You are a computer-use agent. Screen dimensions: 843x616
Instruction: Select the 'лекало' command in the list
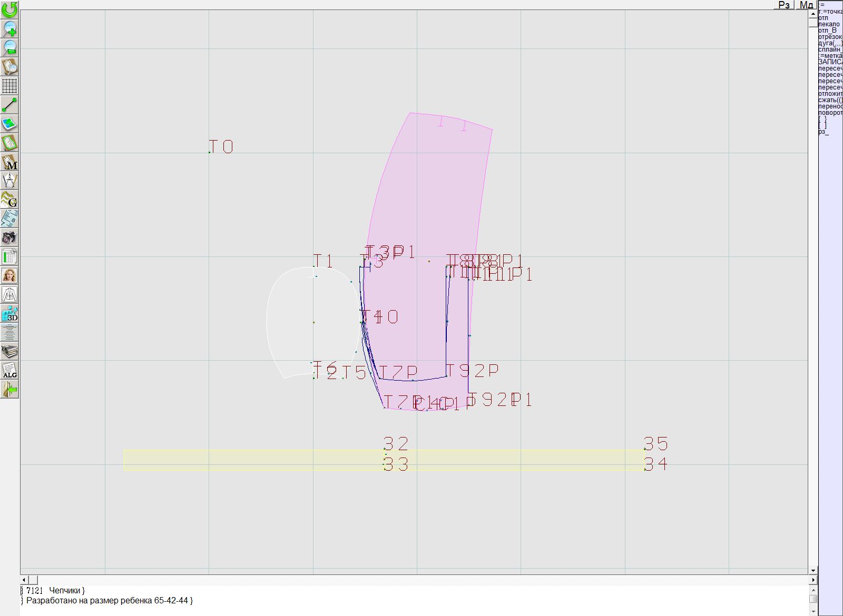(x=829, y=24)
